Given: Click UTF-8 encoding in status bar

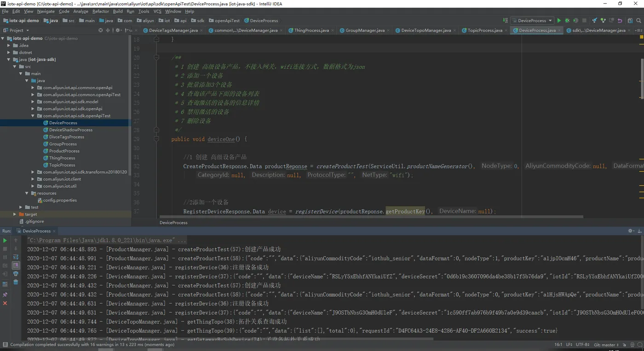Looking at the screenshot, I should point(582,345).
